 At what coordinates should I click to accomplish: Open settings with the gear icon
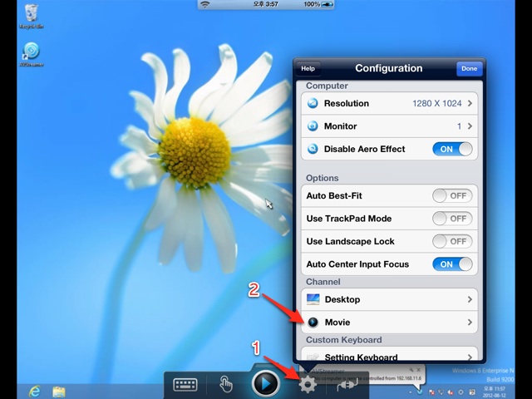[x=308, y=384]
